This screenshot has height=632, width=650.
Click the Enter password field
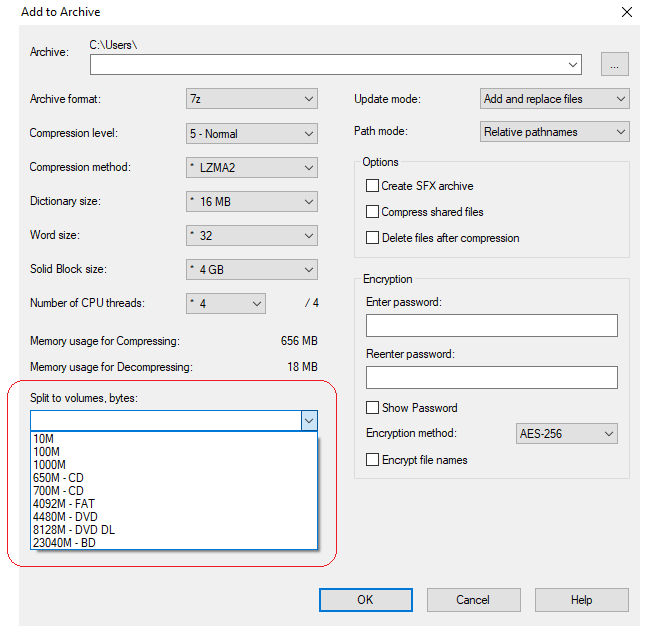point(491,326)
